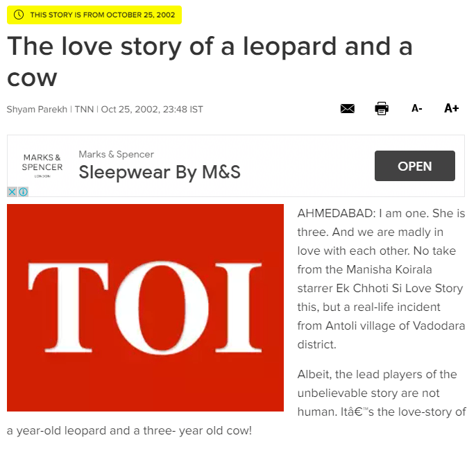Click the 'This story is from' banner text
The width and height of the screenshot is (476, 458).
[102, 15]
